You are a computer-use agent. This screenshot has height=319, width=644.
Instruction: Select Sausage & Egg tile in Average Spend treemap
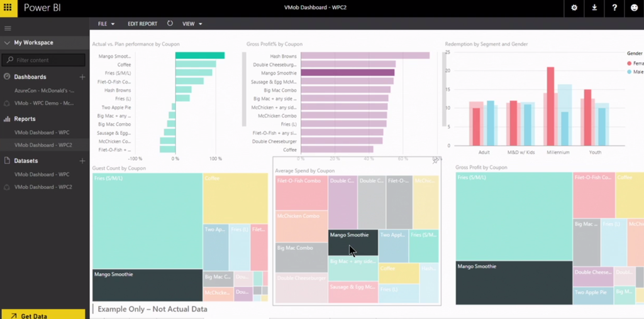353,292
